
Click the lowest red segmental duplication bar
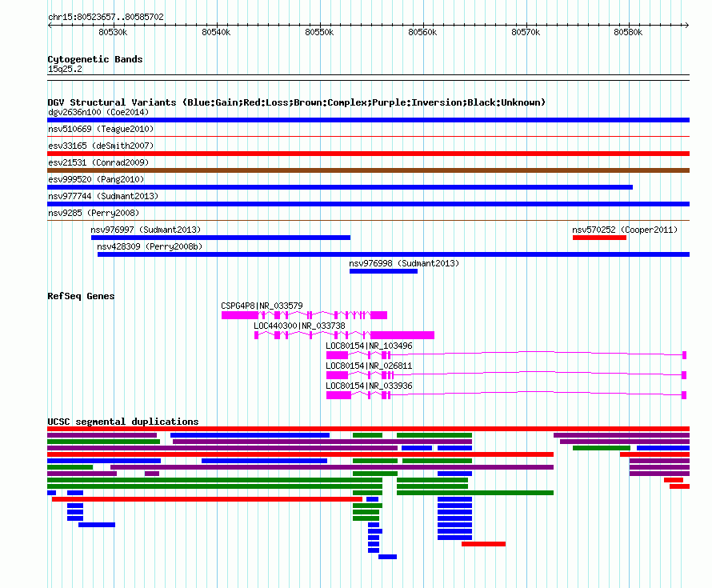[x=483, y=544]
